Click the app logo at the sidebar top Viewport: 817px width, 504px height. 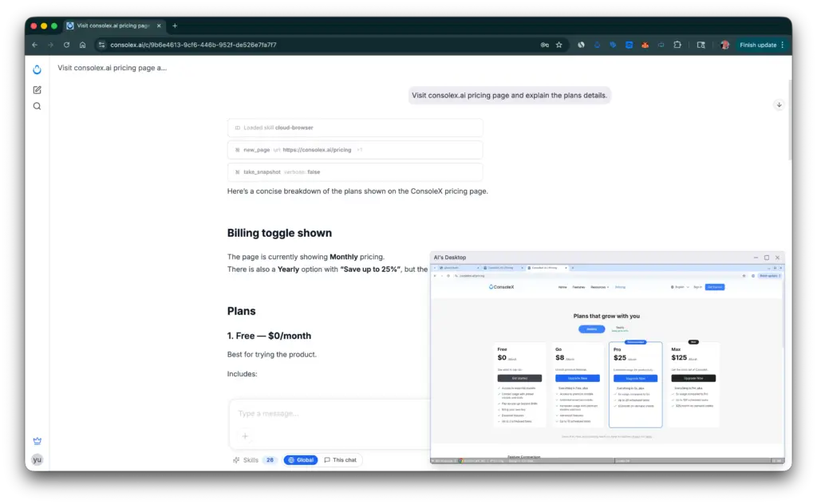coord(37,69)
